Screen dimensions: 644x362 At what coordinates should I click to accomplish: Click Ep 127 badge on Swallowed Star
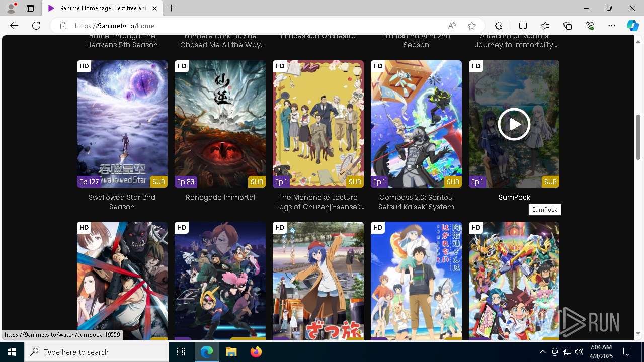[89, 182]
